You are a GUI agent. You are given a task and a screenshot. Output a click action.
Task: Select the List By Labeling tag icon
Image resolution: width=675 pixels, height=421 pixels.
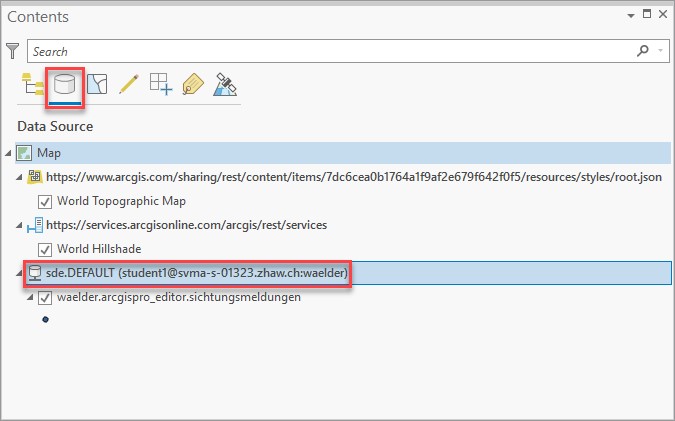coord(193,85)
